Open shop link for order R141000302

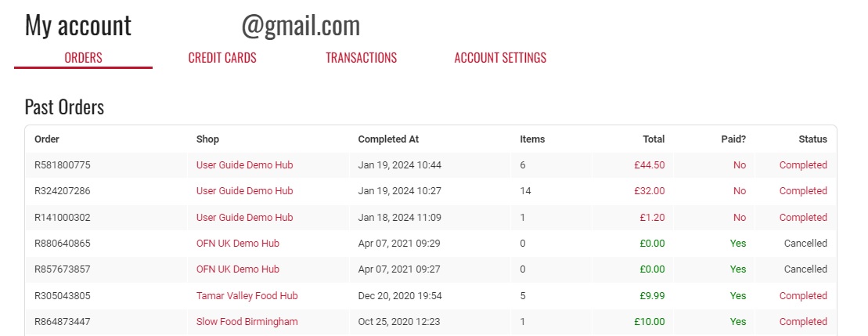point(244,218)
